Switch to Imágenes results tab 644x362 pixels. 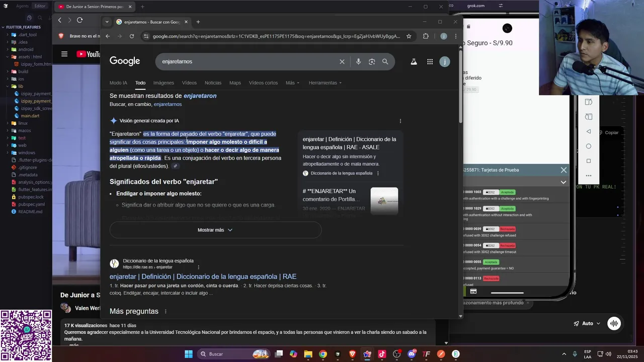pos(164,83)
